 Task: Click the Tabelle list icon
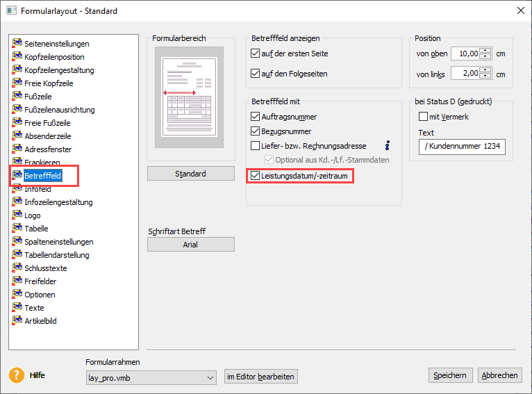(17, 229)
